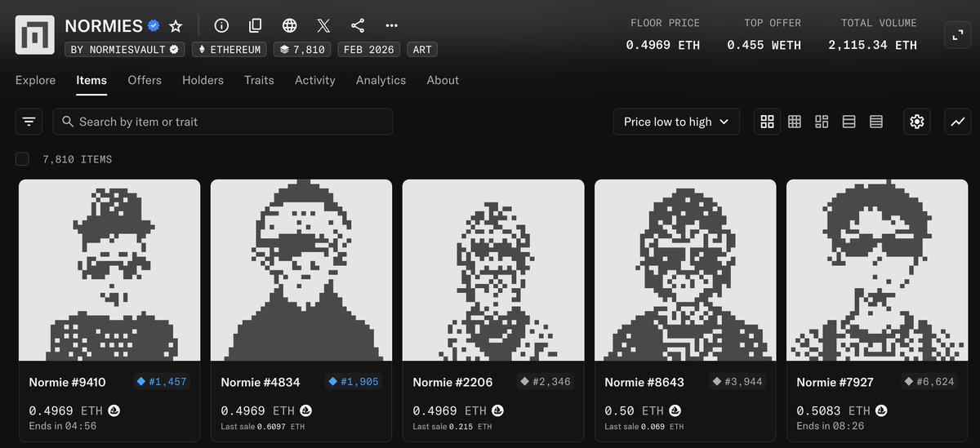This screenshot has height=448, width=980.
Task: Copy collection address icon
Action: pyautogui.click(x=256, y=25)
